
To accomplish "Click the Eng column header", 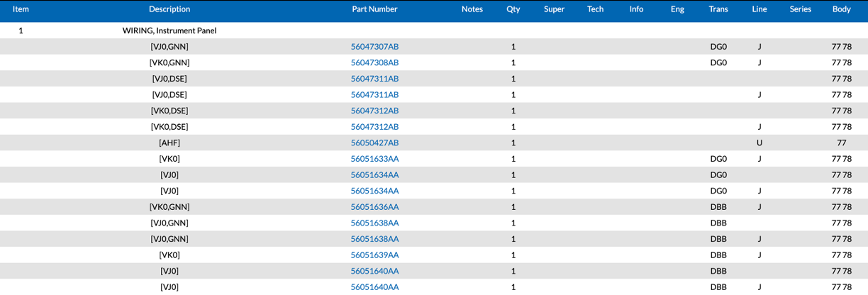I will 677,9.
